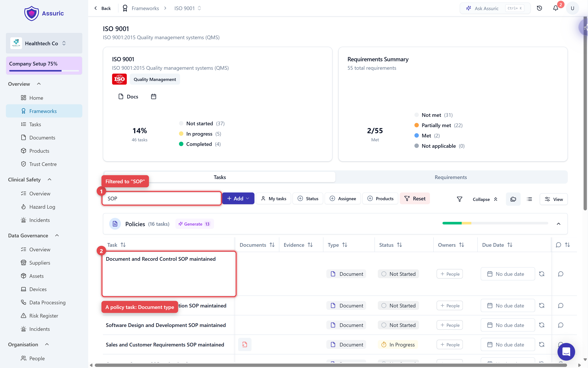Open the red document icon for Sales task
Screen dimensions: 588x368
click(x=245, y=344)
